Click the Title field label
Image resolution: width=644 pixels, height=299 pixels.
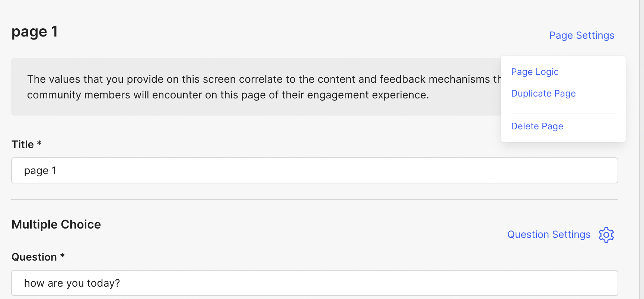tap(23, 144)
